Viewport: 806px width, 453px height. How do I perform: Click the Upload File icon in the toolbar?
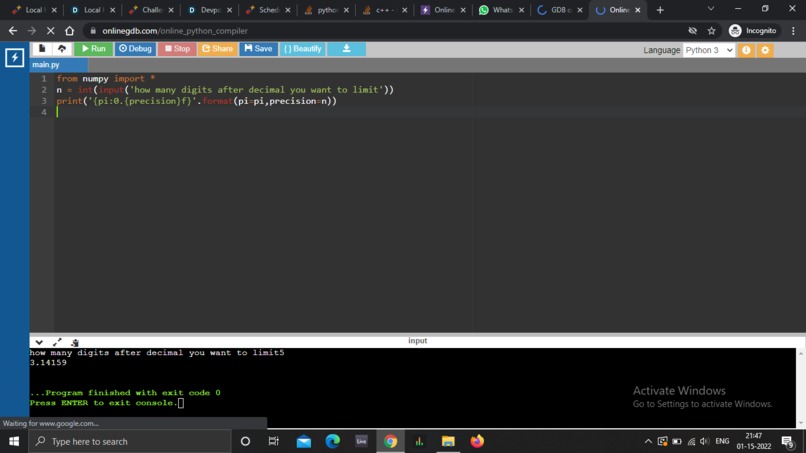click(x=62, y=48)
